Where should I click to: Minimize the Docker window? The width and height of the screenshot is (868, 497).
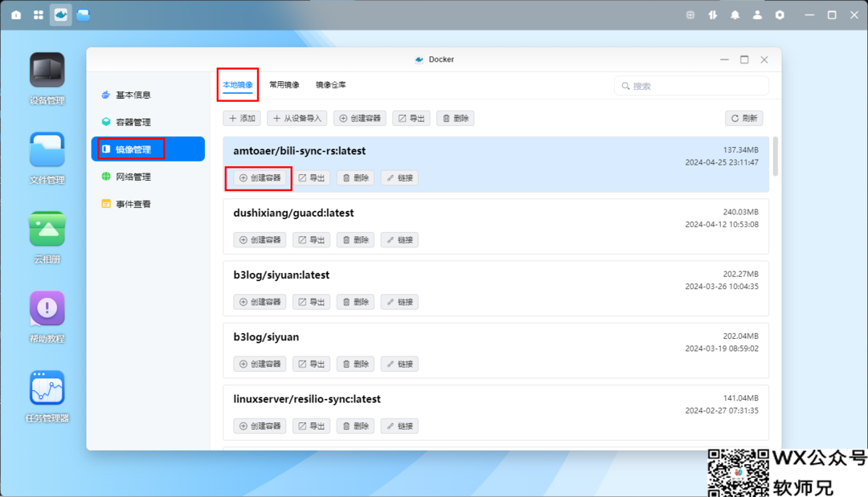(x=724, y=59)
